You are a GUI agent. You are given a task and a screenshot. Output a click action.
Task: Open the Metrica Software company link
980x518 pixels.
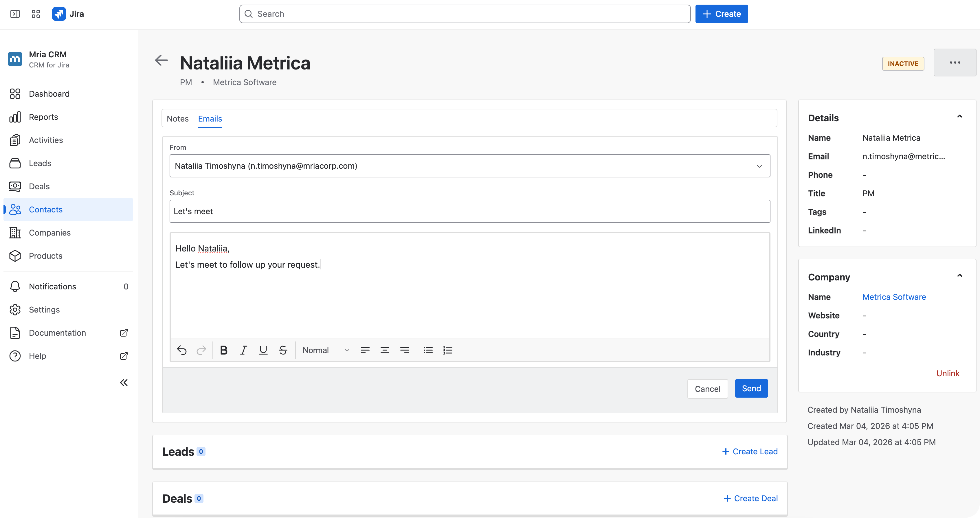[x=894, y=297]
